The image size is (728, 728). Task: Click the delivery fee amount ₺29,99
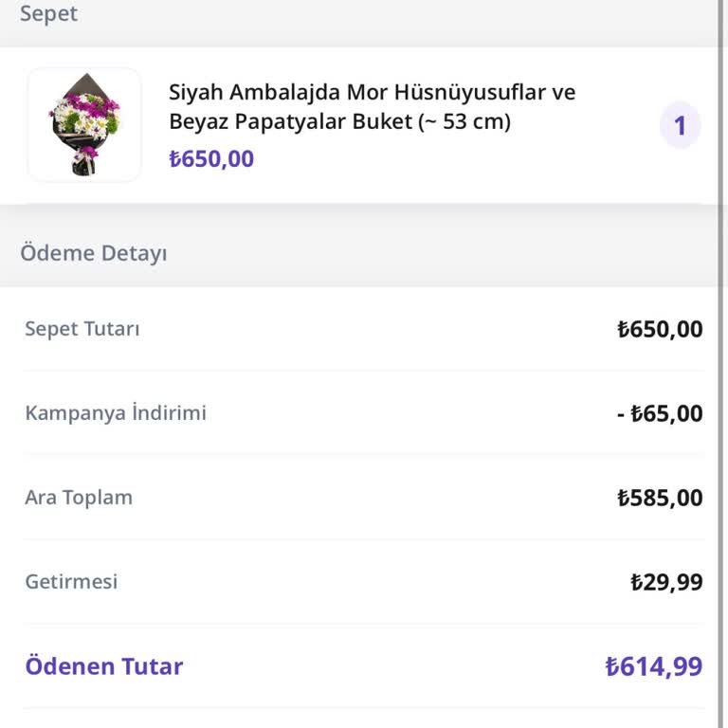tap(666, 582)
